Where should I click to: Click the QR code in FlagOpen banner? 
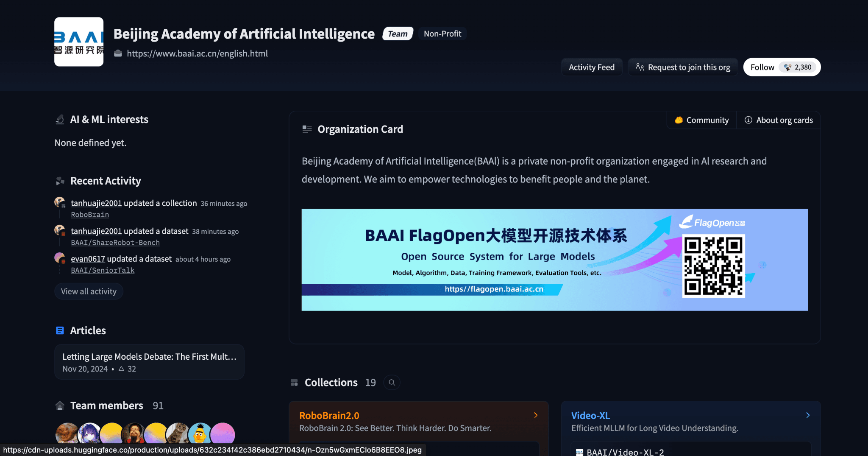(713, 266)
